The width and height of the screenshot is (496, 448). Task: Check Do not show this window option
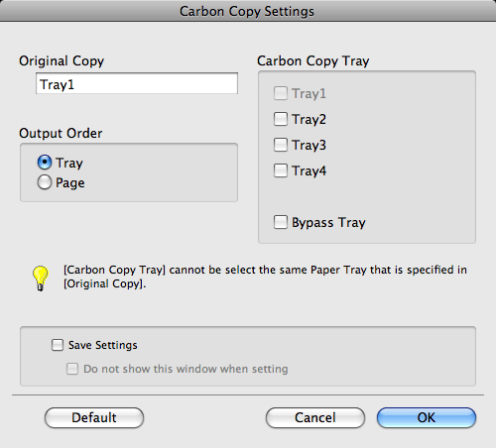point(72,369)
